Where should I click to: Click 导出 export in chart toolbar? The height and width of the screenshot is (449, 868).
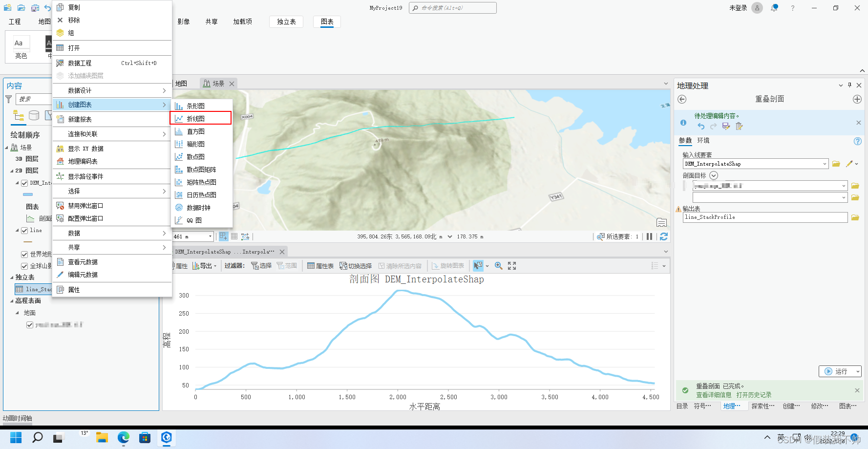tap(204, 266)
